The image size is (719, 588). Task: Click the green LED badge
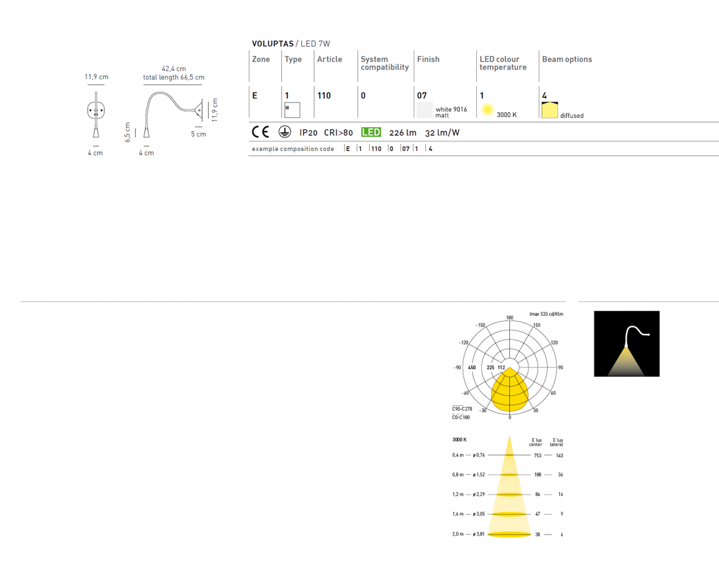[371, 132]
